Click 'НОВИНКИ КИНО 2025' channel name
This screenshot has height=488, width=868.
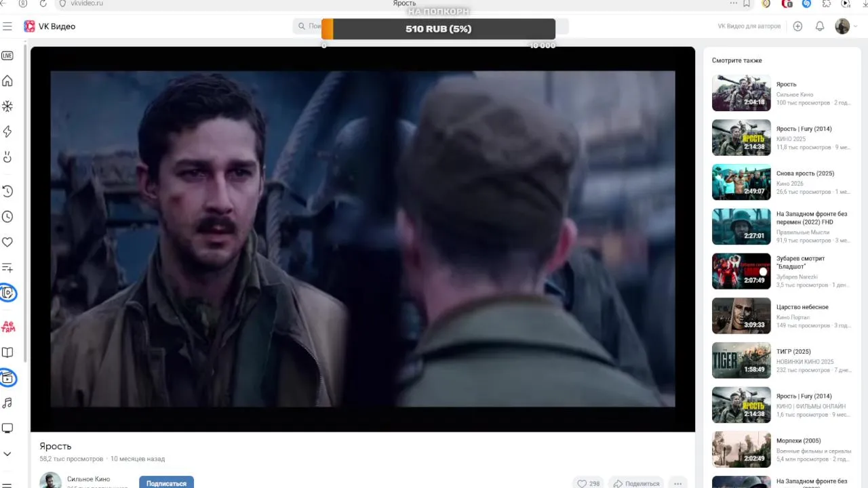coord(805,362)
